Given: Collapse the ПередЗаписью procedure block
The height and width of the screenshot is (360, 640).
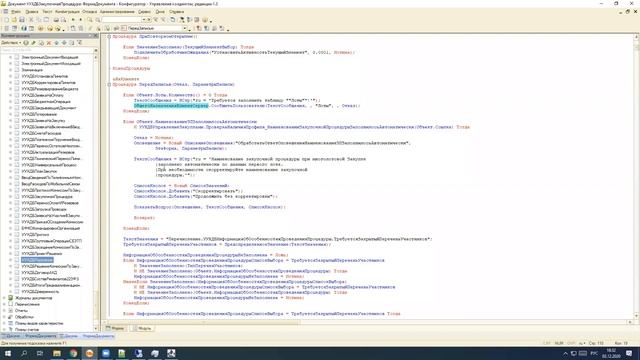Looking at the screenshot, I should tap(109, 84).
